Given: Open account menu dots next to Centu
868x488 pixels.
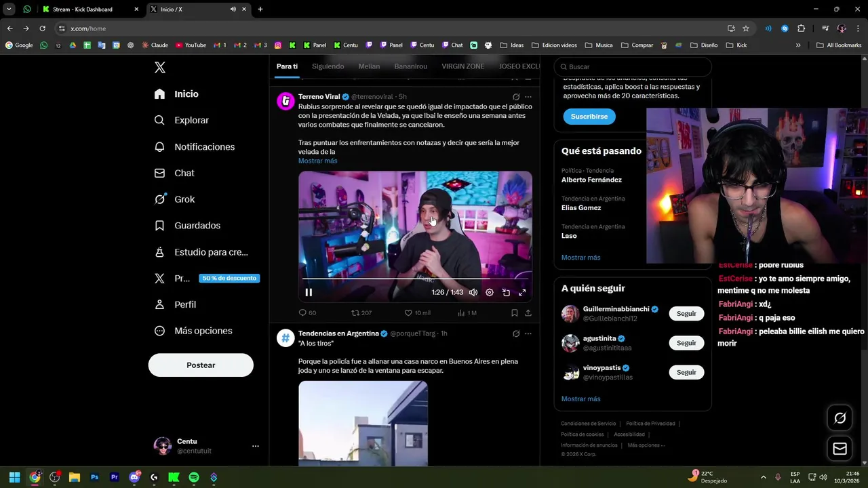Looking at the screenshot, I should [256, 446].
